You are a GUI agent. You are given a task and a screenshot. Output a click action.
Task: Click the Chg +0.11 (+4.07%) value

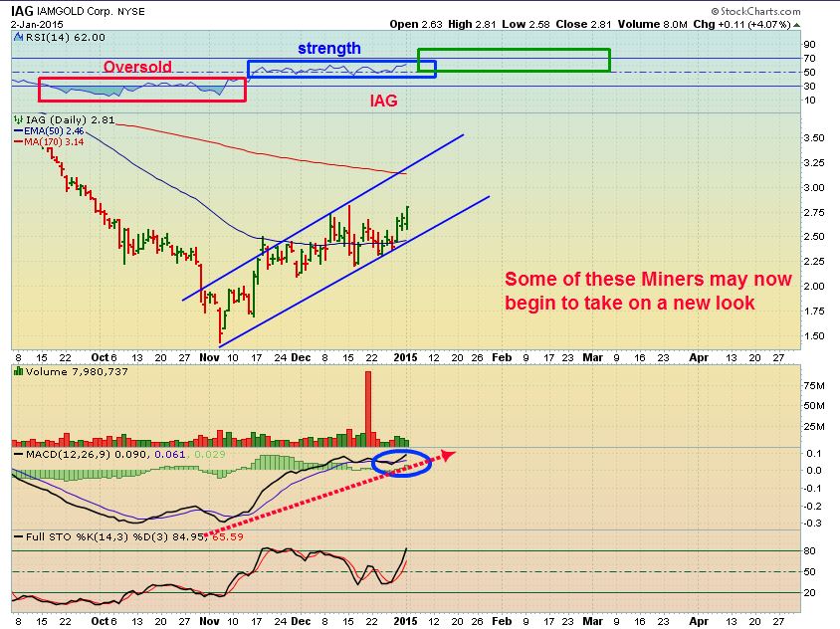tap(741, 24)
